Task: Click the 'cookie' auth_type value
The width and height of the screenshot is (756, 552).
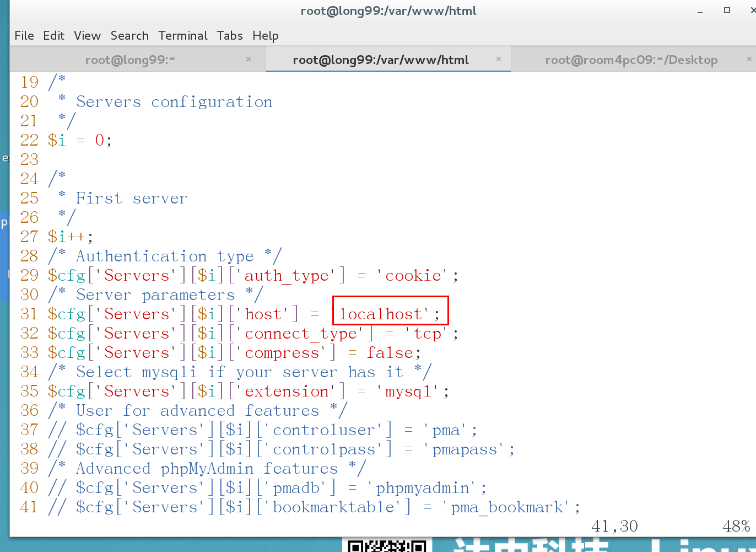Action: 413,275
